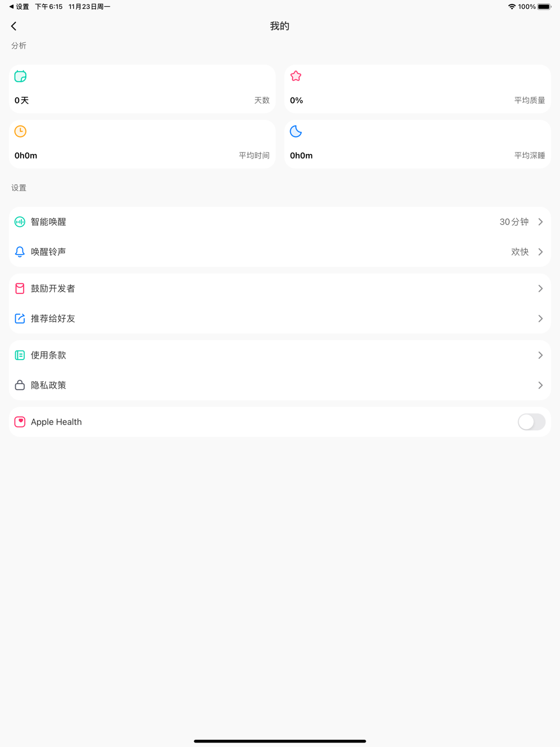Viewport: 560px width, 747px height.
Task: Tap the privacy policy lock icon
Action: 20,385
